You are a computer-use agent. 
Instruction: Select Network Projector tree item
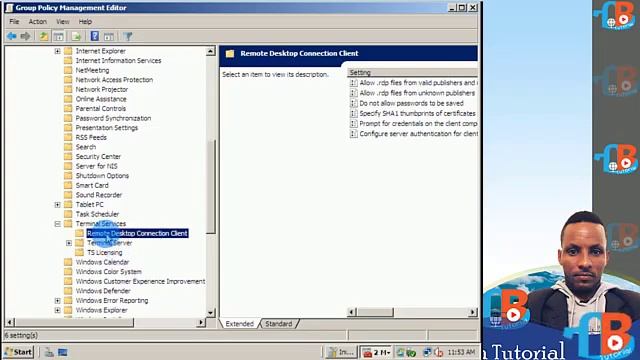click(102, 89)
